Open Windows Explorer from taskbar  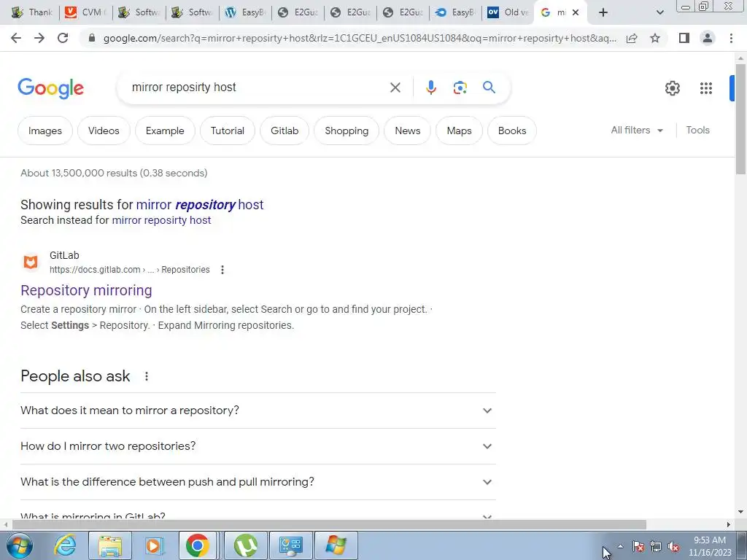point(109,545)
